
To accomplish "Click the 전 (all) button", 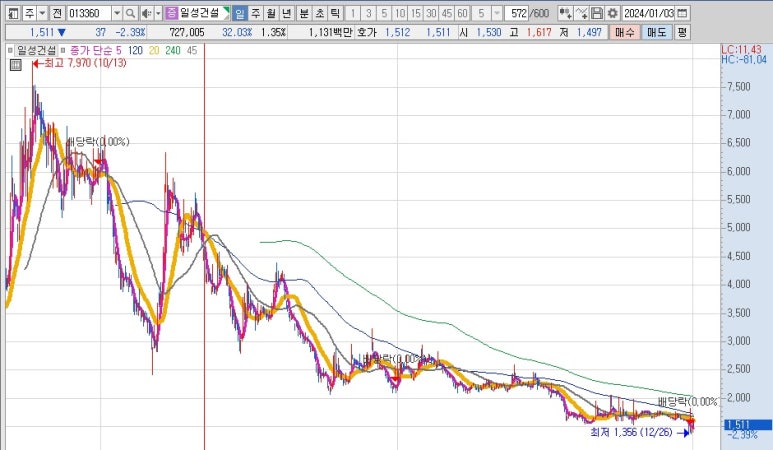I will [x=57, y=13].
